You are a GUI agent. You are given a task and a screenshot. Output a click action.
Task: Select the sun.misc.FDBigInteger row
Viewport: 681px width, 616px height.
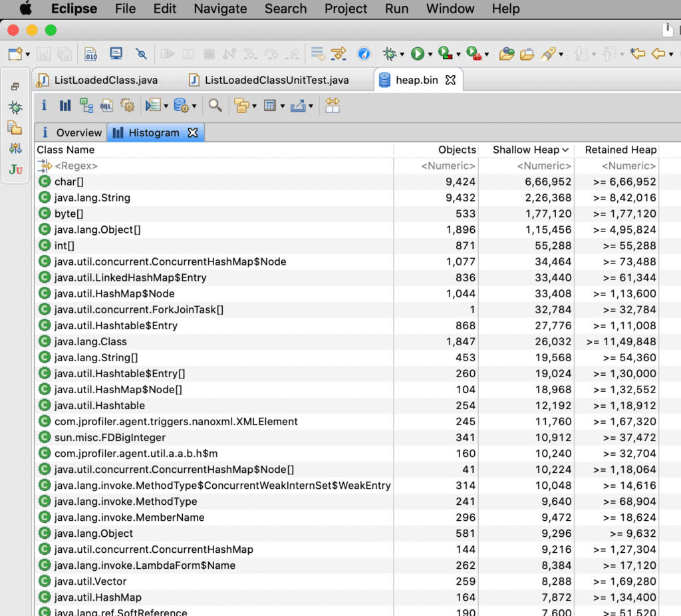[x=346, y=438]
